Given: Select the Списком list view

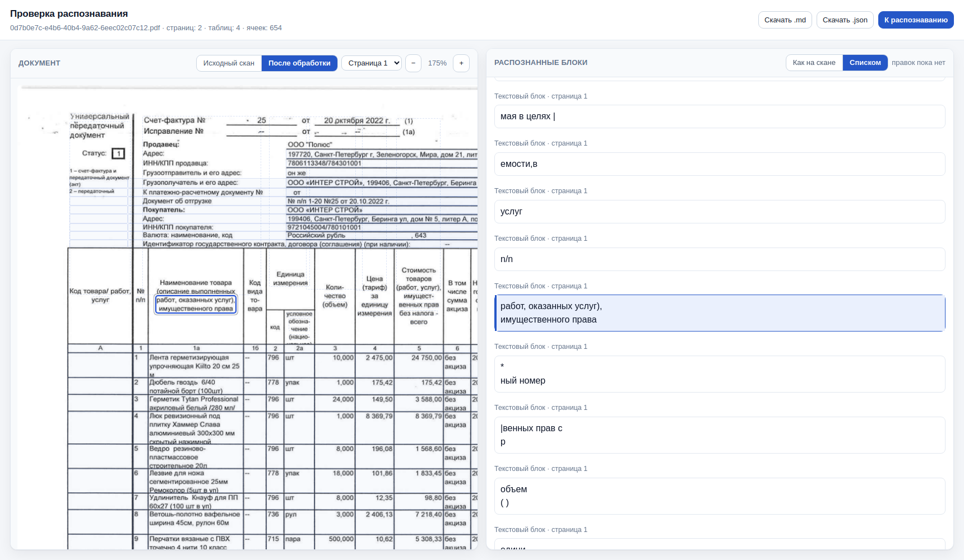Looking at the screenshot, I should coord(865,63).
